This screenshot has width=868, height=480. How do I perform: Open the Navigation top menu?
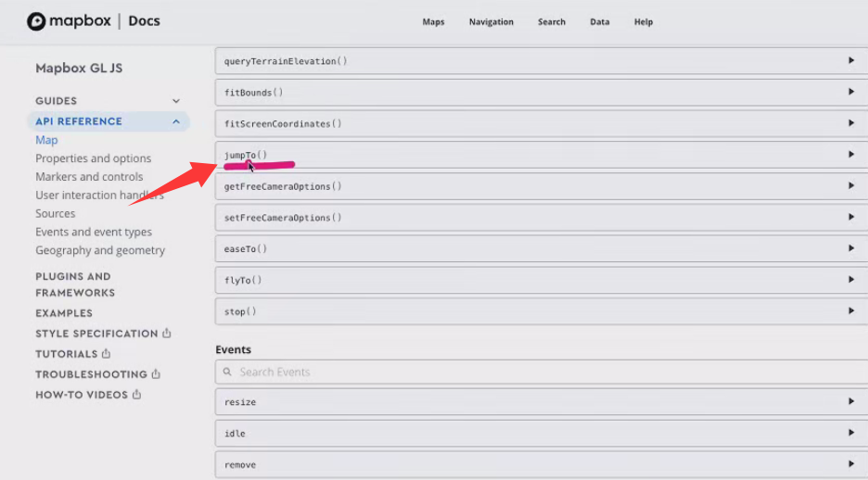(491, 22)
